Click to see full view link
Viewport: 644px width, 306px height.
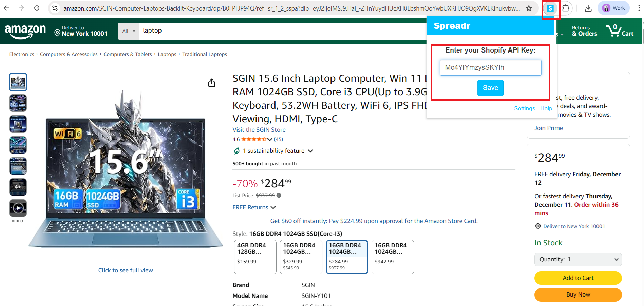click(126, 270)
